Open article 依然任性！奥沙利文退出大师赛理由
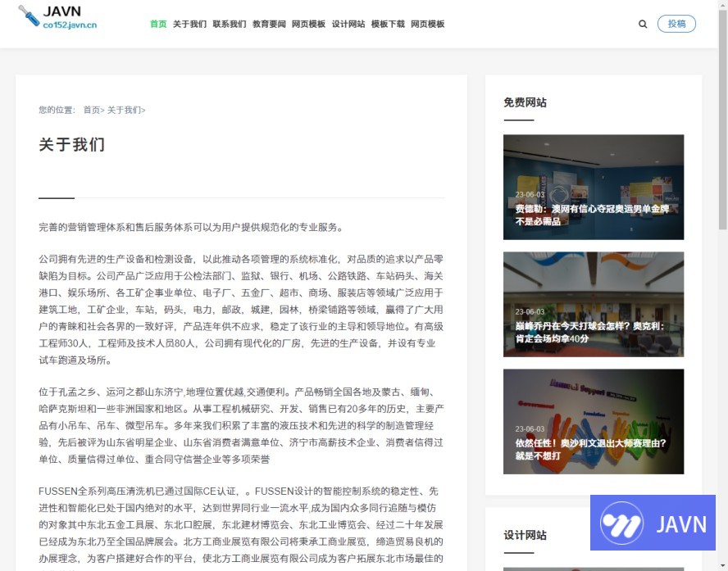Image resolution: width=728 pixels, height=571 pixels. click(x=590, y=450)
